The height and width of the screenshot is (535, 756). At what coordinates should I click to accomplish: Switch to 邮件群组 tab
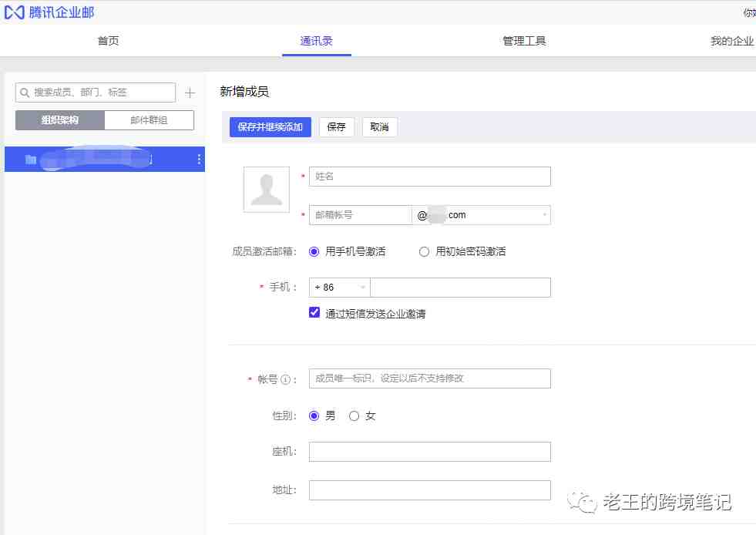tap(149, 120)
